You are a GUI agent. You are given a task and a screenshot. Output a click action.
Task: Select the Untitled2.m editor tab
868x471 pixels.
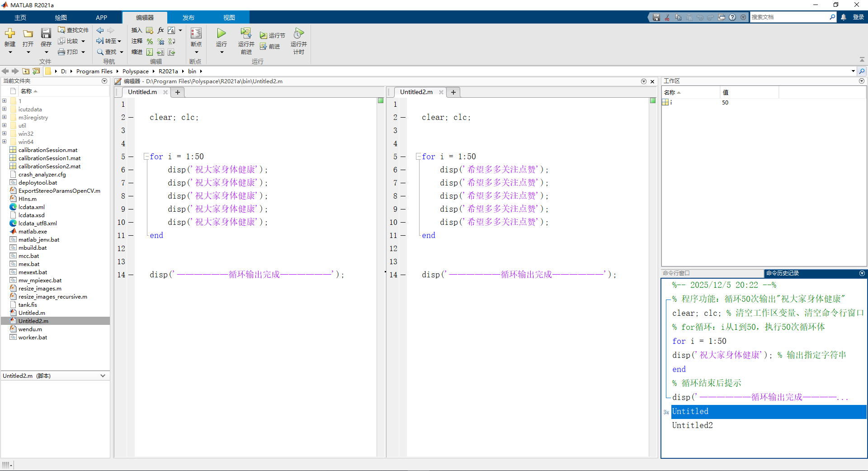tap(416, 92)
